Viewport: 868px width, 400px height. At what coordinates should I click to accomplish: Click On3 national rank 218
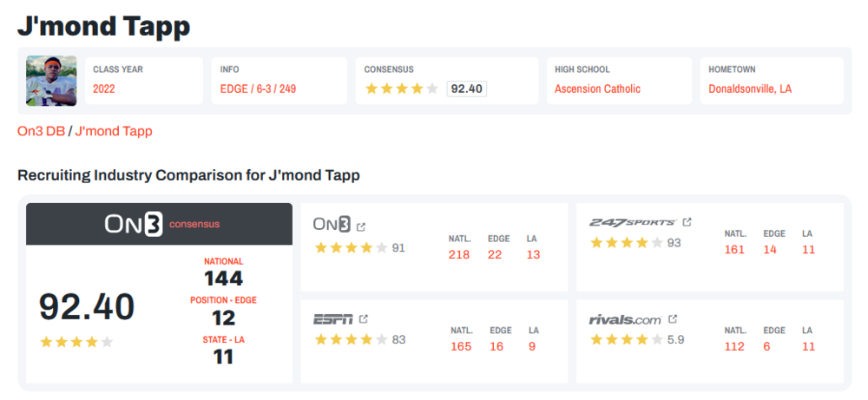pos(459,254)
